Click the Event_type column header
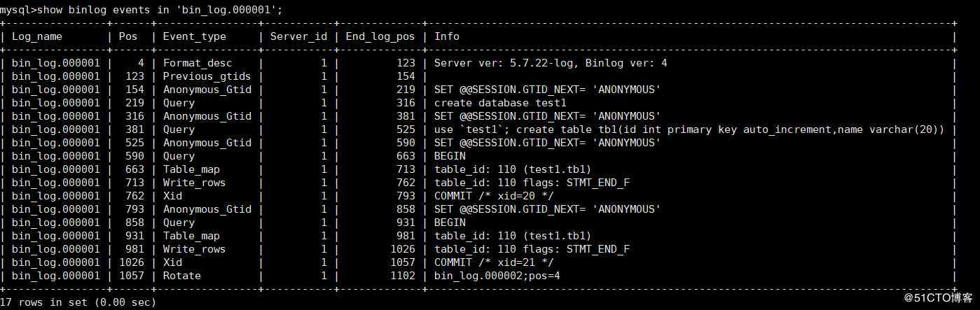The width and height of the screenshot is (980, 310). [x=195, y=36]
